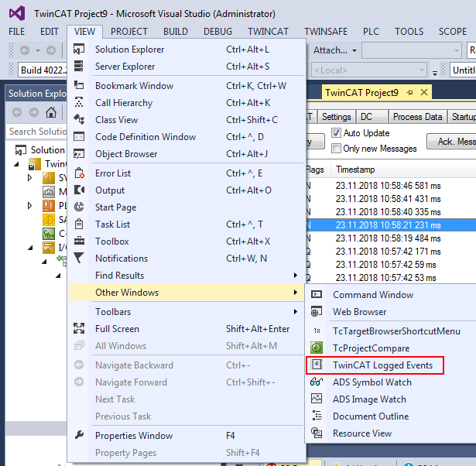The height and width of the screenshot is (466, 476).
Task: Open the Attach dropdown arrow
Action: (354, 50)
